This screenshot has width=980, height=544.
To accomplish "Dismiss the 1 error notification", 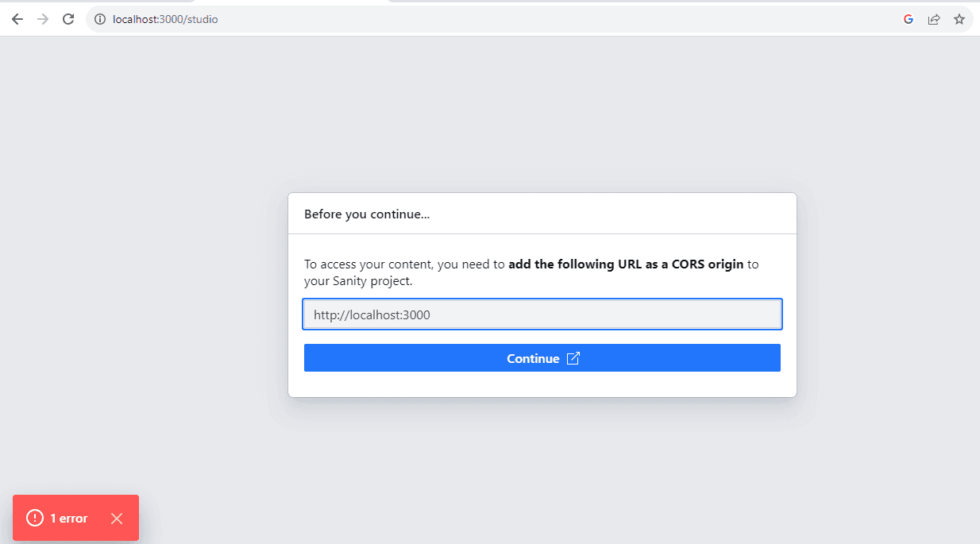I will point(117,519).
